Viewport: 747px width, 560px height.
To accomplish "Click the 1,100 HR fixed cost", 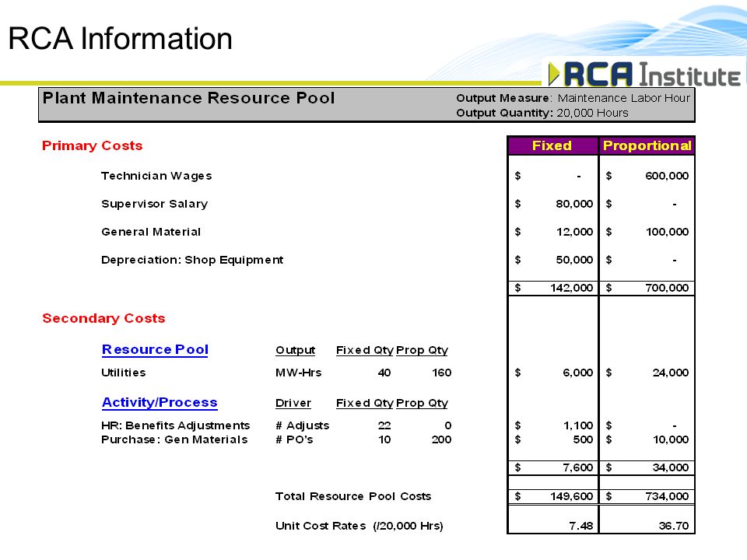I will pyautogui.click(x=578, y=425).
